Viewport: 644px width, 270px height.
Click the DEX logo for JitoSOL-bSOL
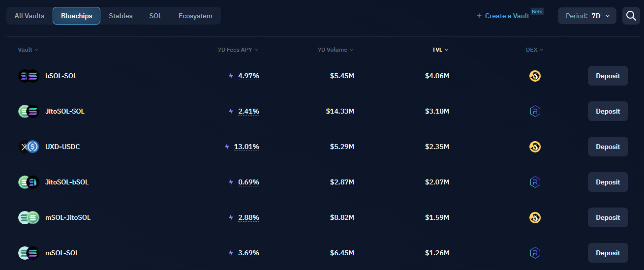tap(535, 182)
